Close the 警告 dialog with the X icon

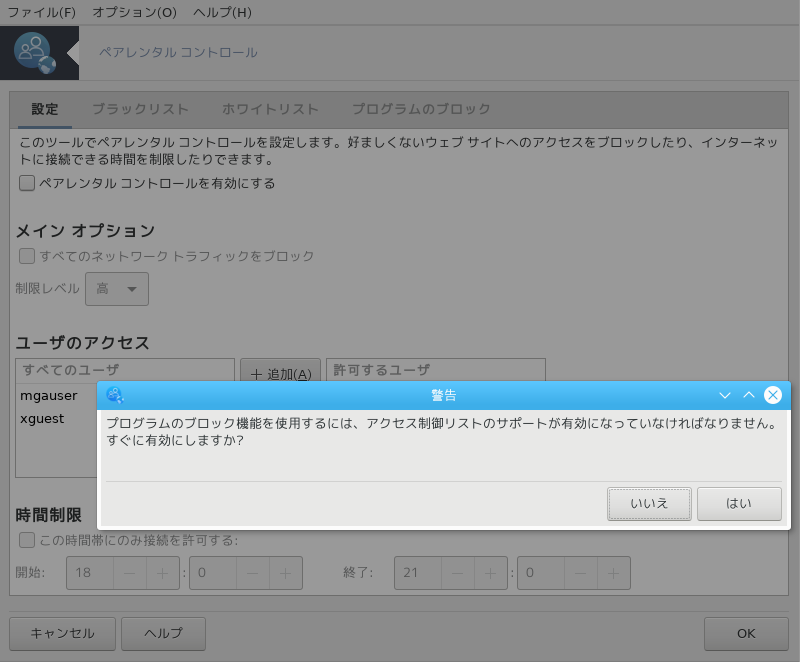[772, 395]
